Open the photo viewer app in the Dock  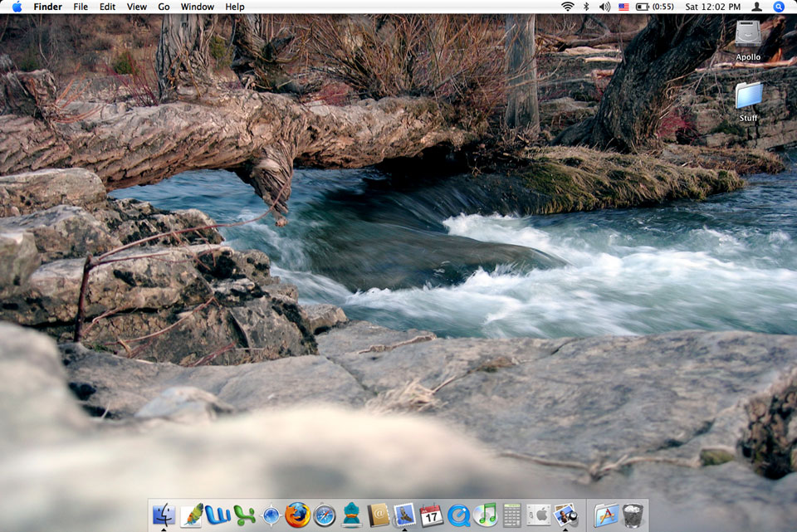[565, 515]
